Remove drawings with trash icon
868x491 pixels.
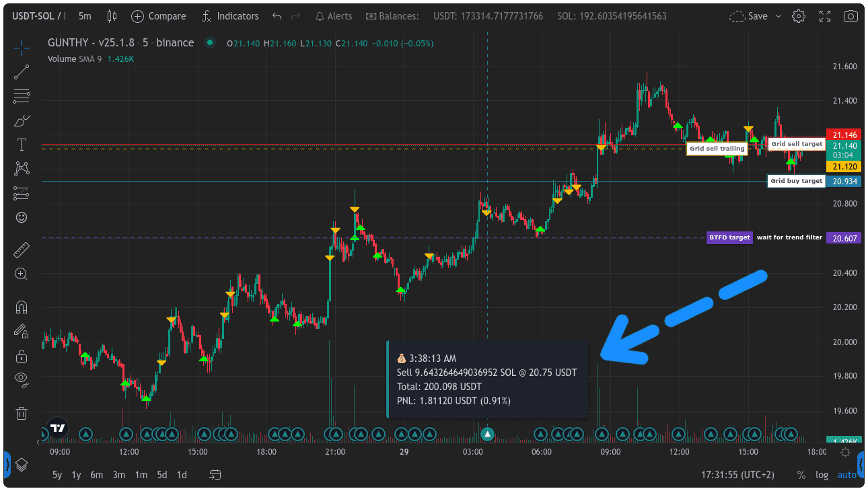point(22,412)
